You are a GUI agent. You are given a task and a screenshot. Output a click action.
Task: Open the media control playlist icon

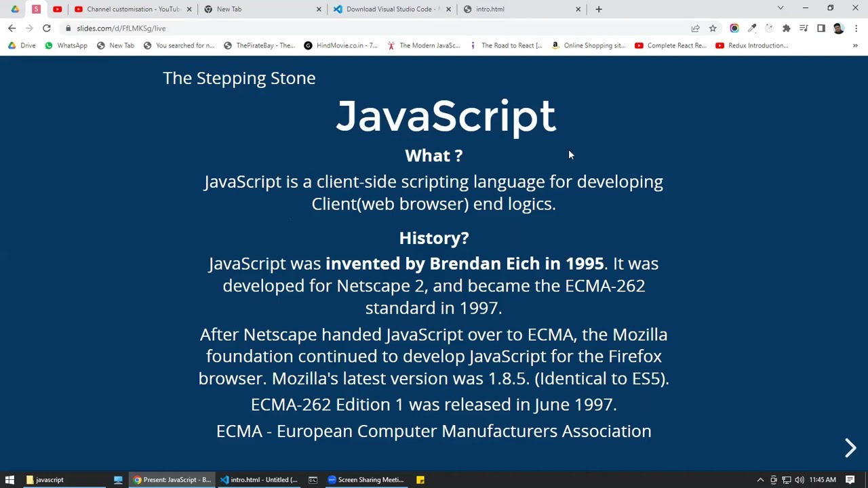pos(804,28)
